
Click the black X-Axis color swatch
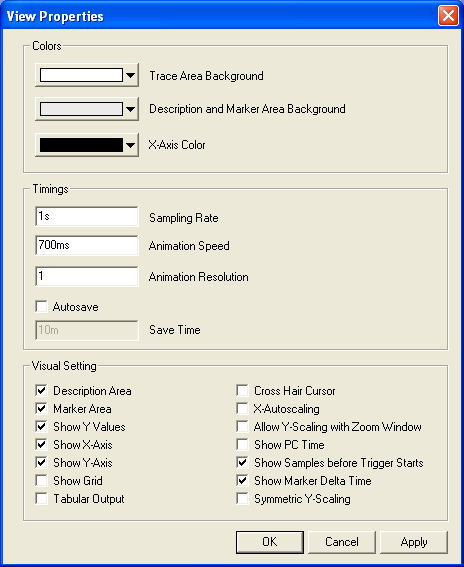pyautogui.click(x=81, y=145)
